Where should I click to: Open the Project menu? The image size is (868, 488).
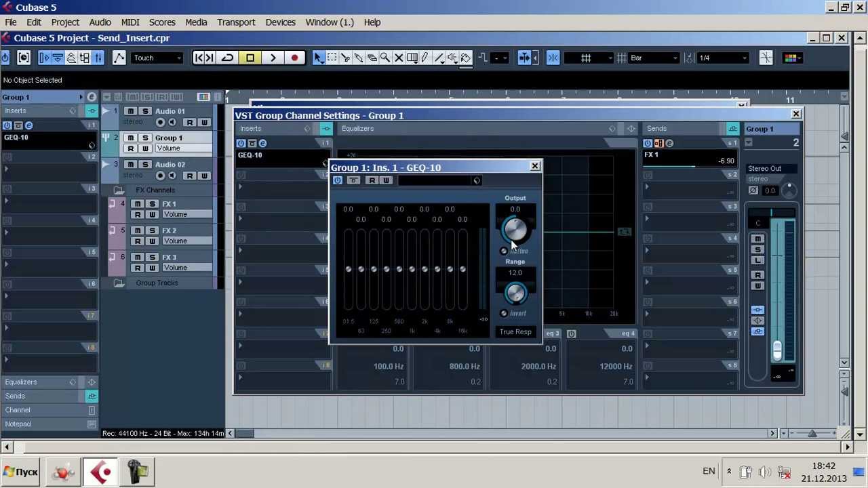[x=65, y=22]
